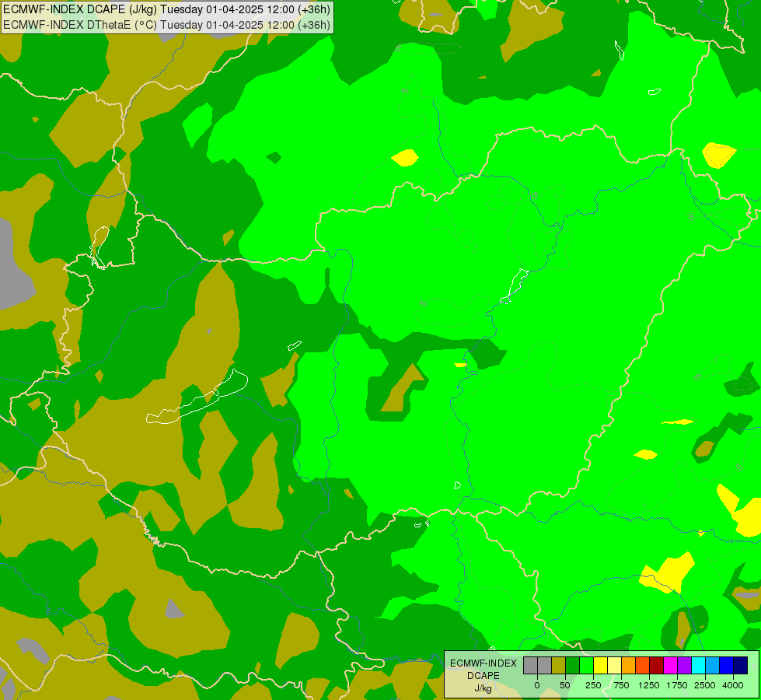Select the dark green legend swatch after 50

[x=573, y=666]
